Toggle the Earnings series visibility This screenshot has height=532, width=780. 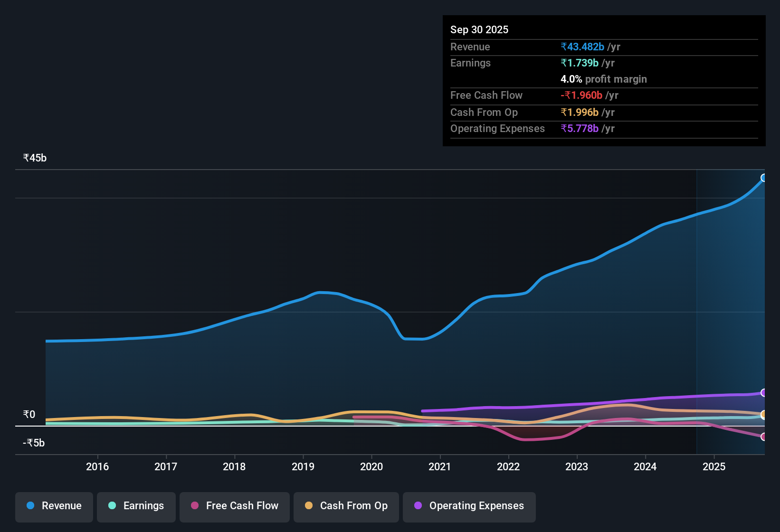(136, 506)
